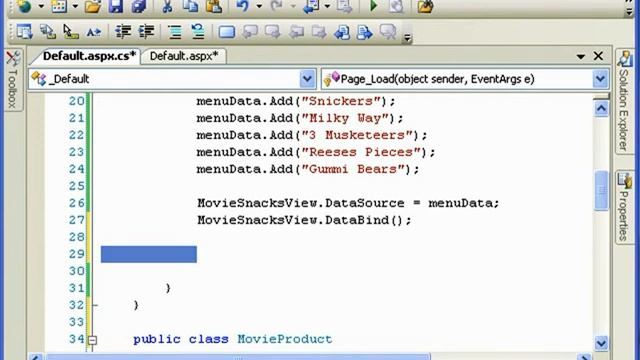Click the Copy icon
The width and height of the screenshot is (640, 360).
coord(190,6)
